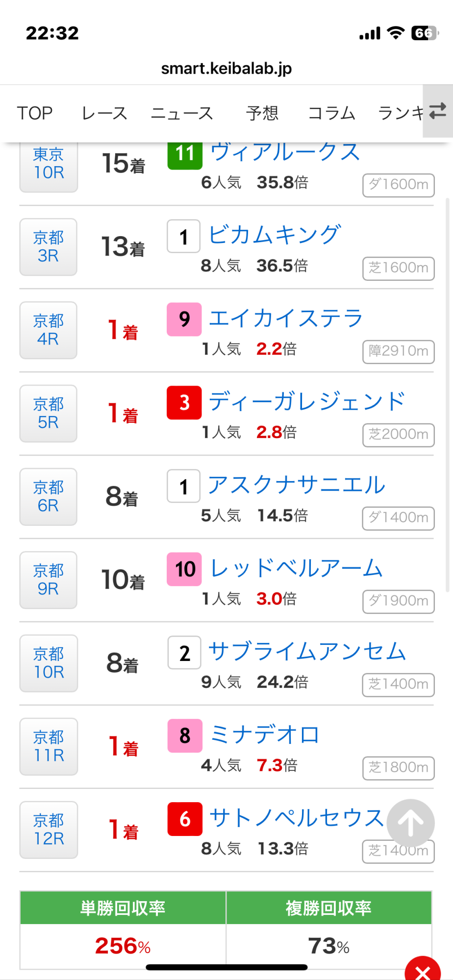This screenshot has height=980, width=453.
Task: Open the TOP menu tab
Action: 35,113
